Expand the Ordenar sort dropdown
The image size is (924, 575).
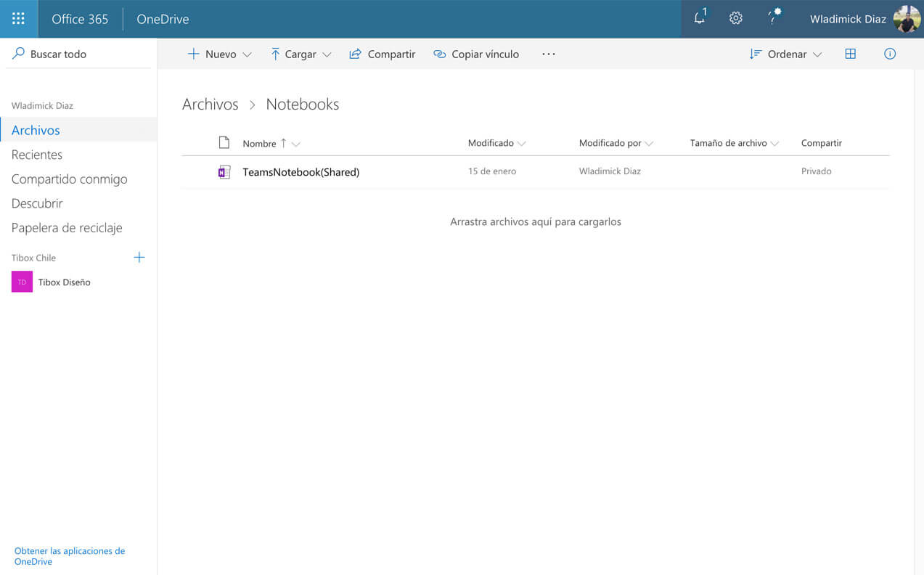[x=786, y=54]
